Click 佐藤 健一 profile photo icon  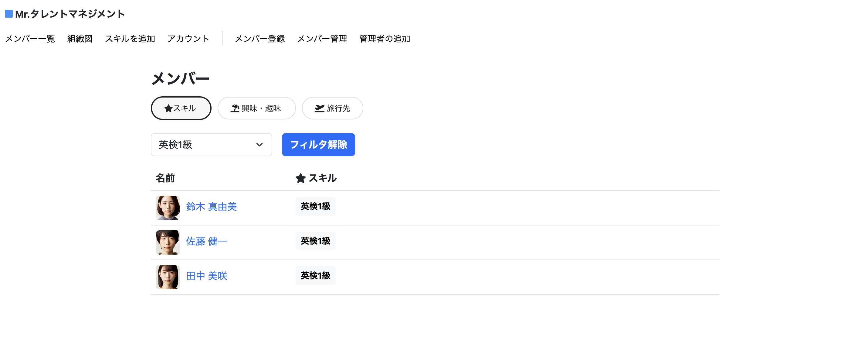click(x=167, y=241)
